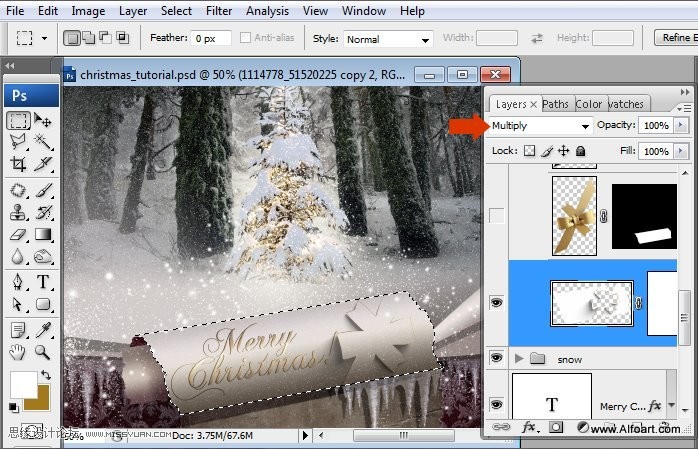Choose New selection mode in options bar
This screenshot has height=449, width=698.
point(71,38)
